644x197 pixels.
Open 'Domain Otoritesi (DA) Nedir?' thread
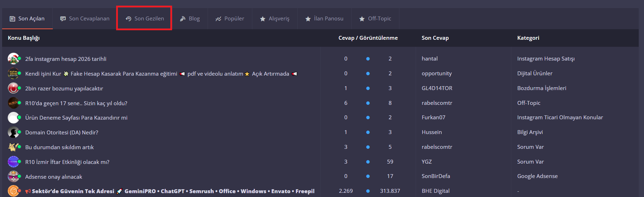point(62,132)
